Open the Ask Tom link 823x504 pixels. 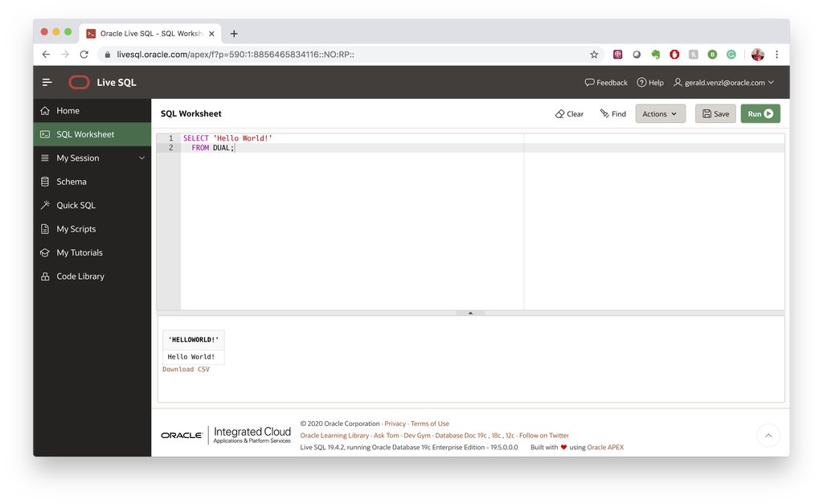pos(387,436)
